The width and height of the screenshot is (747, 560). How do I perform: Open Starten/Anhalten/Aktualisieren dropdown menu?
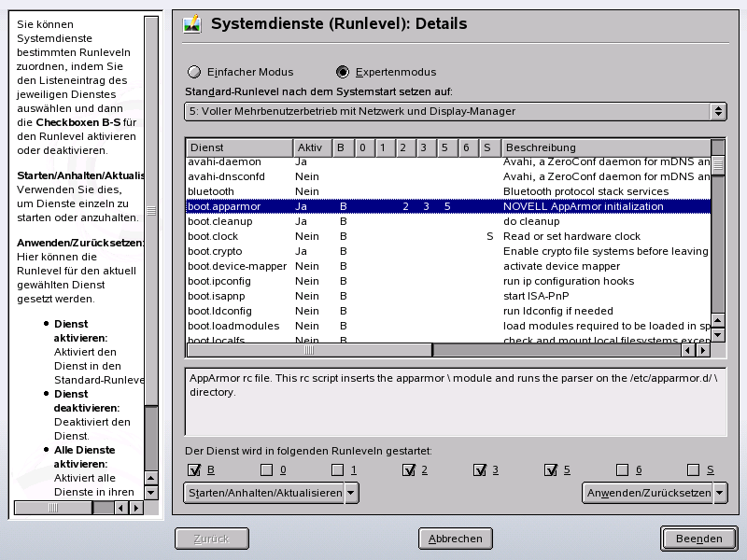coord(271,493)
